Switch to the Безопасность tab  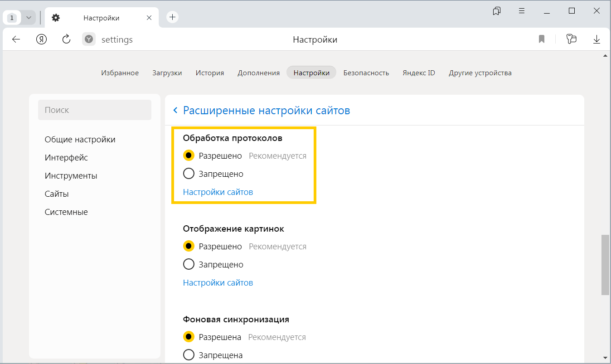click(366, 73)
